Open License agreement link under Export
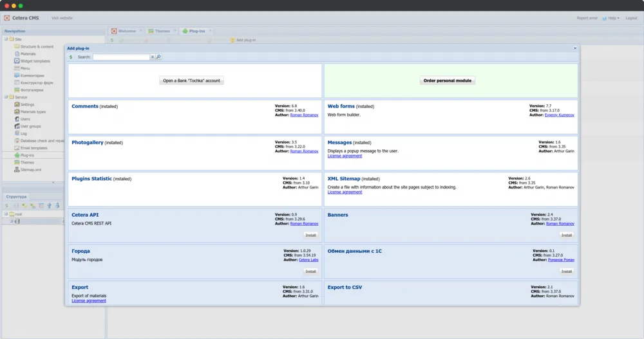This screenshot has height=339, width=644. click(89, 301)
